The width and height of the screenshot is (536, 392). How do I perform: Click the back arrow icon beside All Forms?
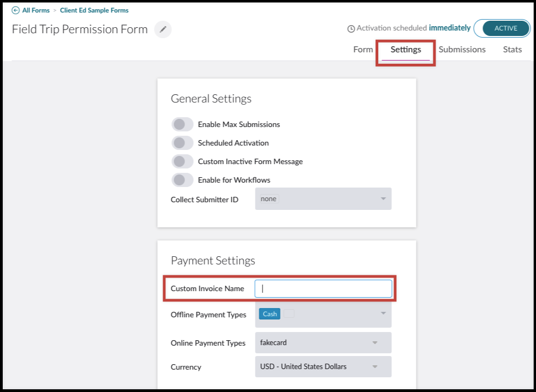(15, 10)
